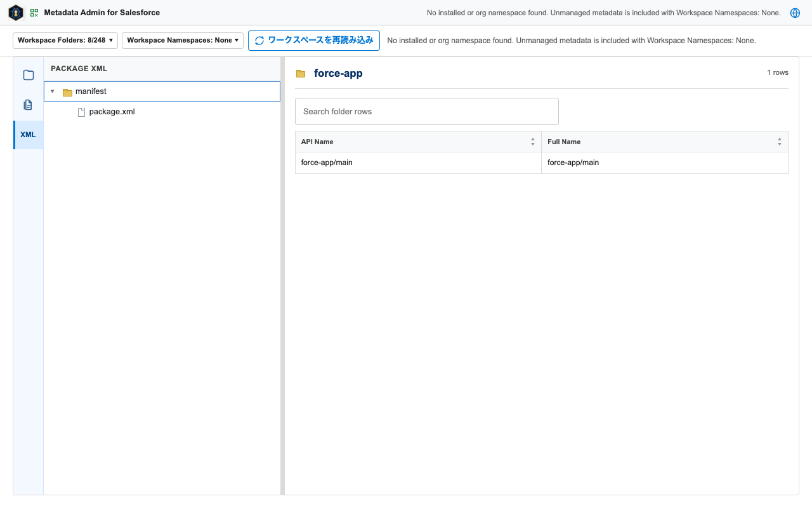The height and width of the screenshot is (508, 812).
Task: Sort by API Name column header
Action: tap(418, 142)
